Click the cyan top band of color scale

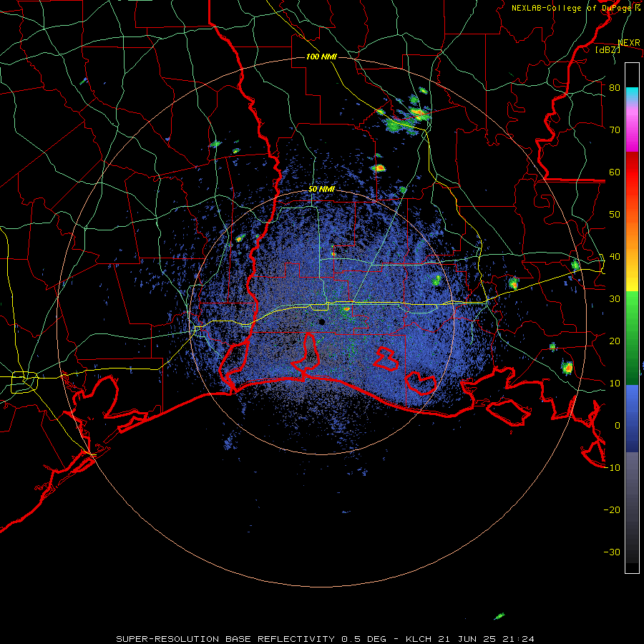(x=632, y=94)
